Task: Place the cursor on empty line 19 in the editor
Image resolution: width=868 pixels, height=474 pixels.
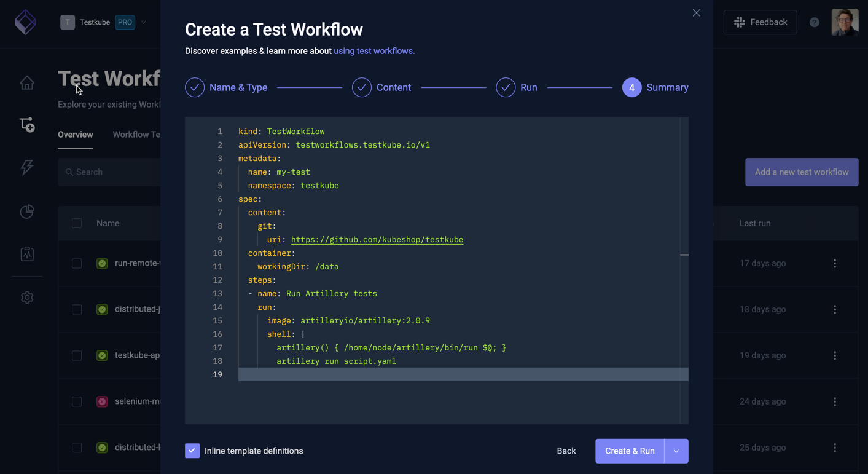Action: pyautogui.click(x=463, y=374)
